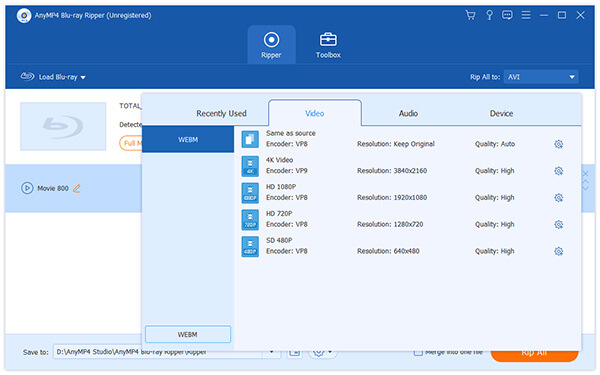
Task: Open the hamburger menu icon
Action: click(x=526, y=15)
